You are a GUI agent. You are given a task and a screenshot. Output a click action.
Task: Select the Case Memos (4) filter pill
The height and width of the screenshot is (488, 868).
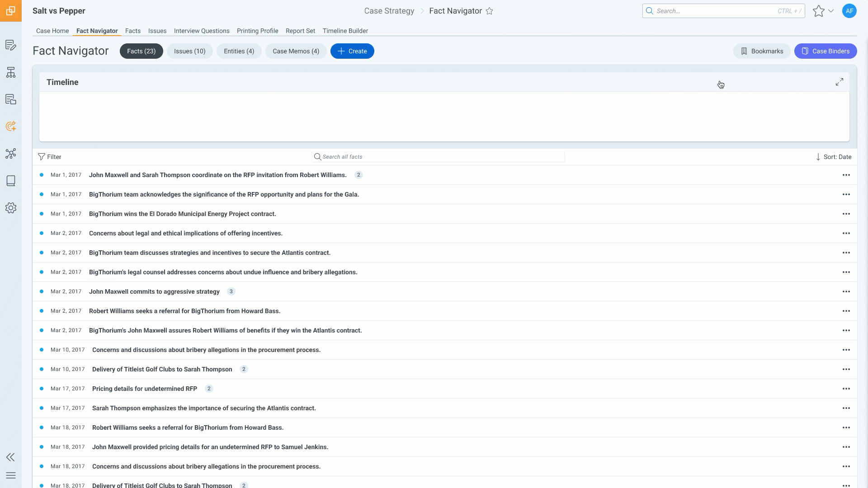[x=296, y=51]
